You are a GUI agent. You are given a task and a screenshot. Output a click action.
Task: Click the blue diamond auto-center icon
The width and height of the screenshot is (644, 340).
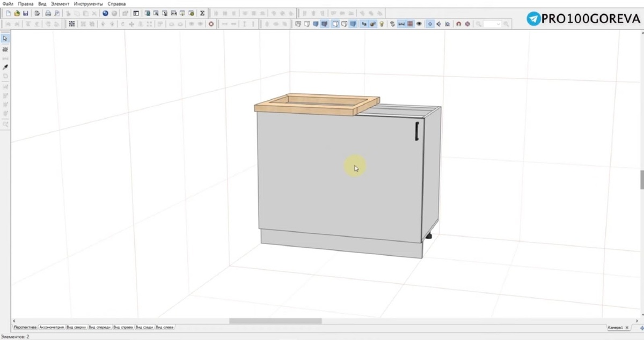(x=430, y=24)
